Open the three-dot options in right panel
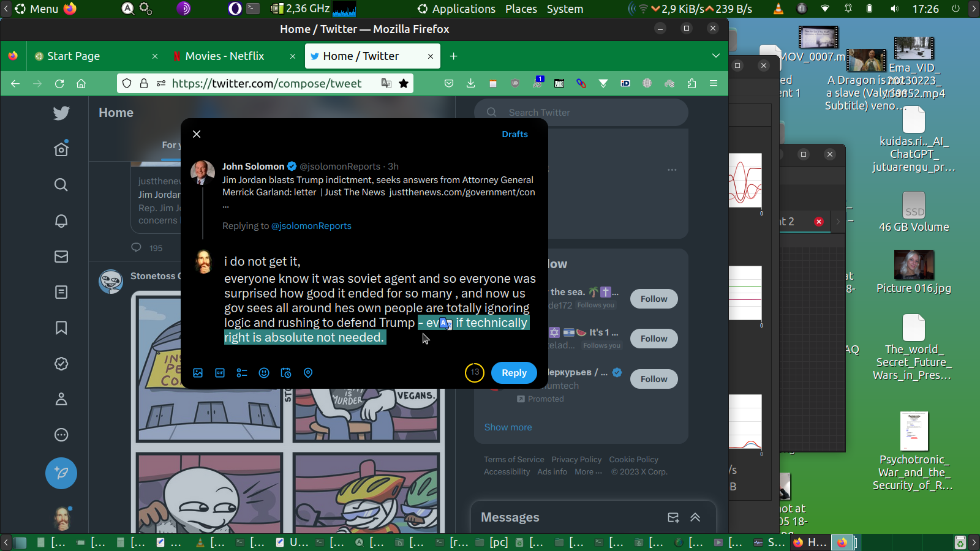The width and height of the screenshot is (980, 551). pos(672,170)
